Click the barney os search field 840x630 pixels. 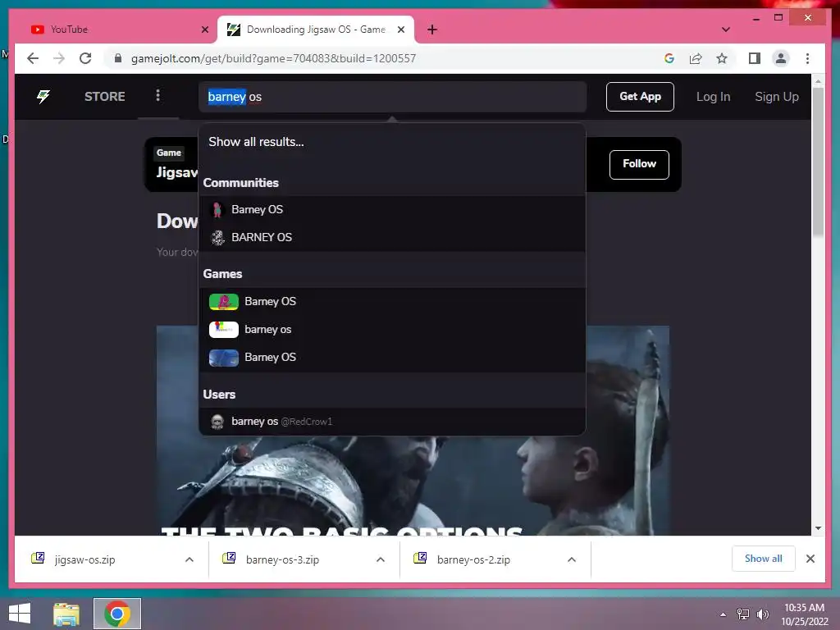click(392, 97)
